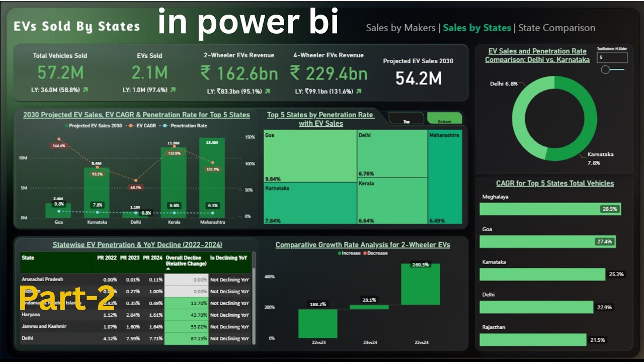The width and height of the screenshot is (644, 362).
Task: Select the Kerala tile in treemap
Action: (392, 201)
